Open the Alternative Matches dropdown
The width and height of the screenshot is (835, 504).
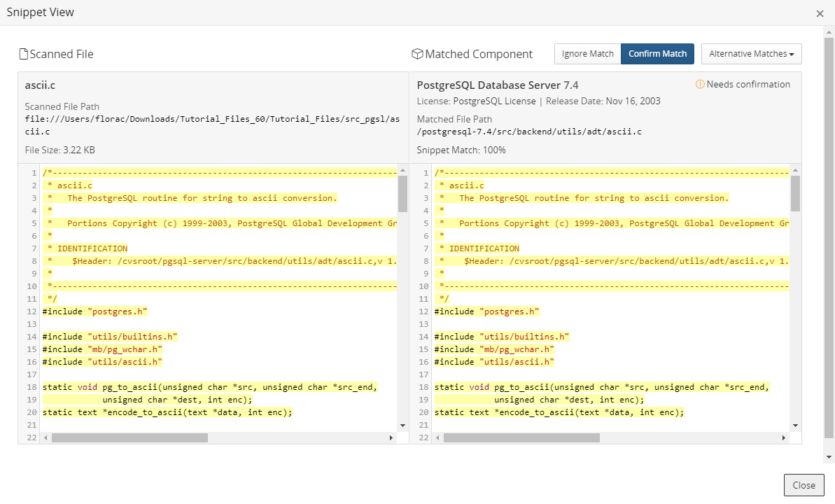pyautogui.click(x=751, y=54)
